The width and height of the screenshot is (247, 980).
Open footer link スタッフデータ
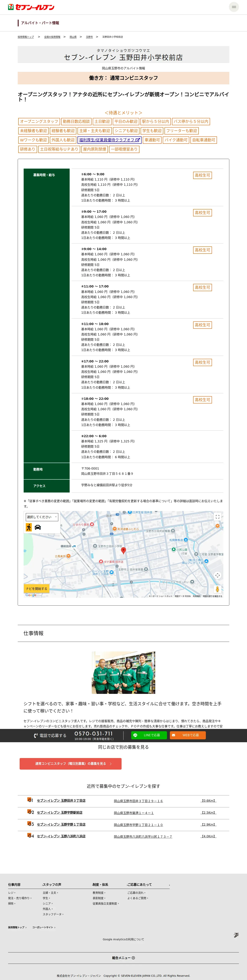53,914
